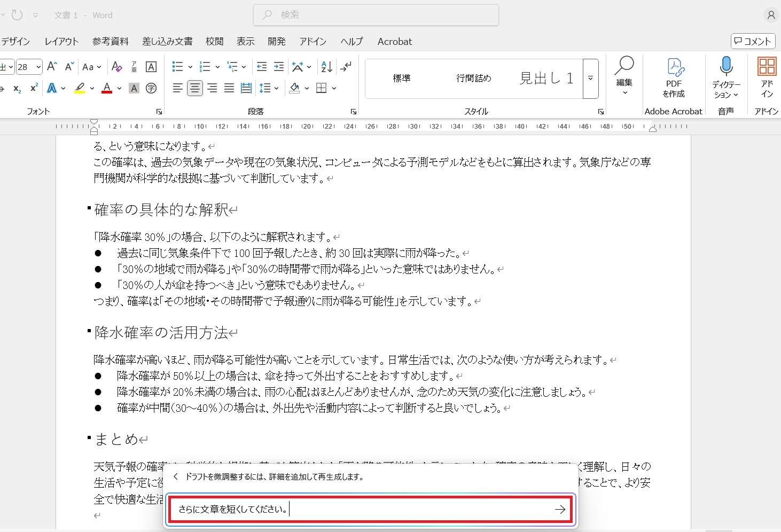Screen dimensions: 781x532
Task: Toggle center alignment
Action: (195, 88)
